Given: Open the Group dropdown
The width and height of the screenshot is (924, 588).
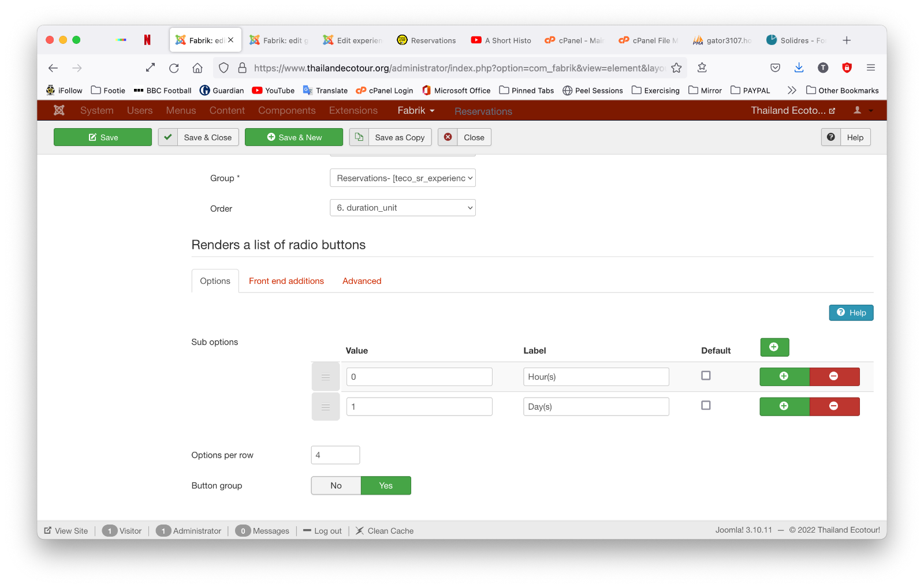Looking at the screenshot, I should [403, 178].
